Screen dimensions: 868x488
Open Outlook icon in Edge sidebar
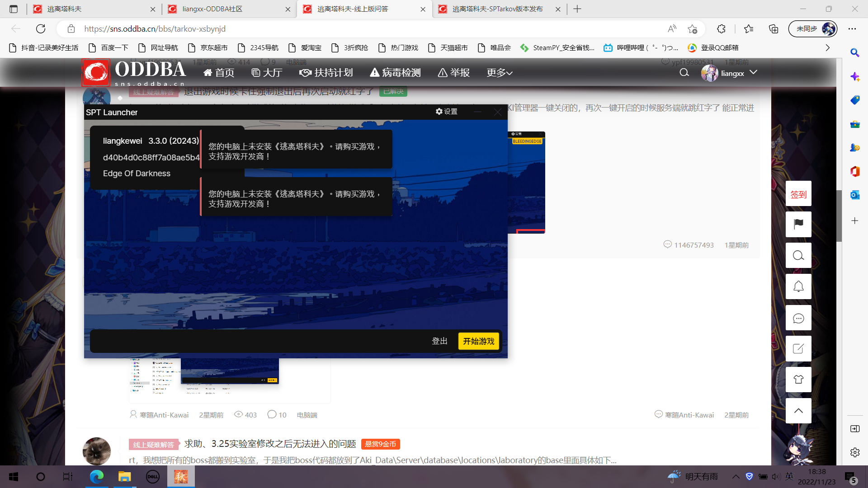click(x=854, y=195)
